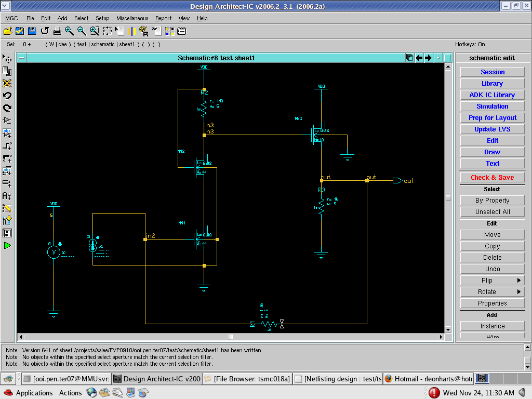This screenshot has width=532, height=399.
Task: Click the printer icon in toolbar
Action: pos(57,31)
